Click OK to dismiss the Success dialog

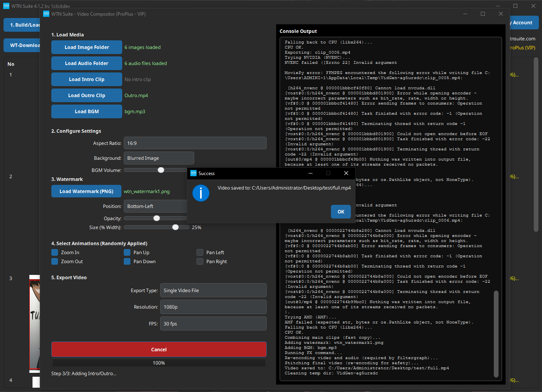340,211
